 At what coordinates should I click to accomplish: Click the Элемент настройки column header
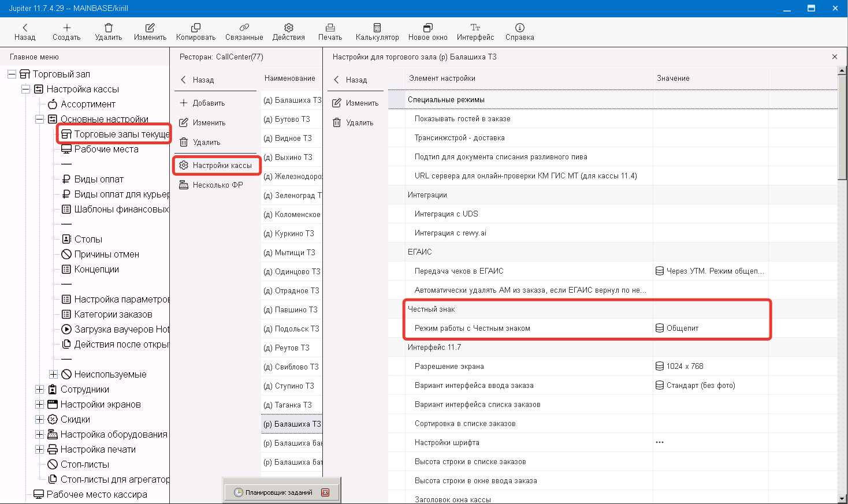click(442, 78)
